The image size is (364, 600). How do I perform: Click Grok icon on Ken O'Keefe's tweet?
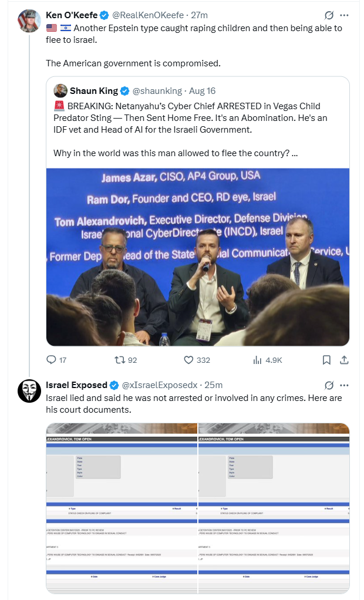(329, 15)
